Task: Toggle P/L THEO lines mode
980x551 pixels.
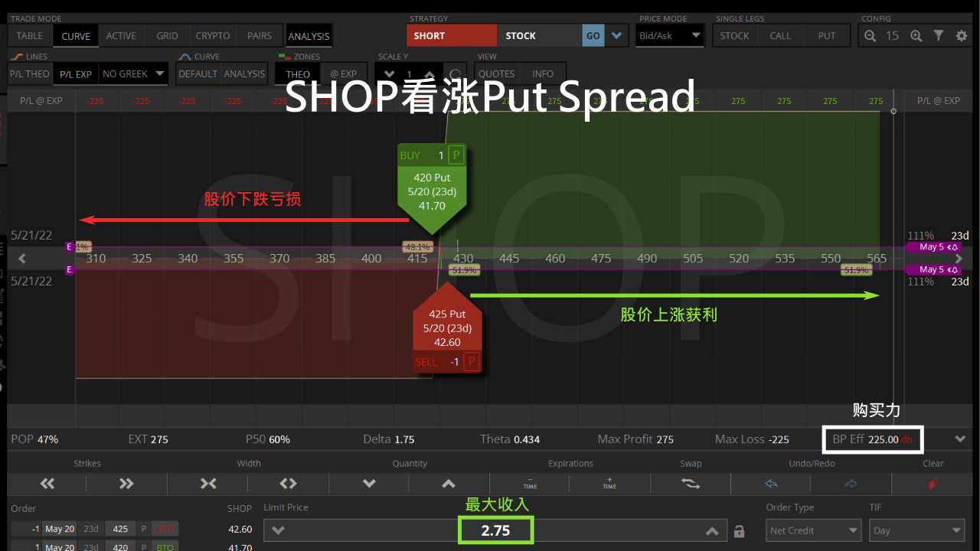Action: (29, 73)
